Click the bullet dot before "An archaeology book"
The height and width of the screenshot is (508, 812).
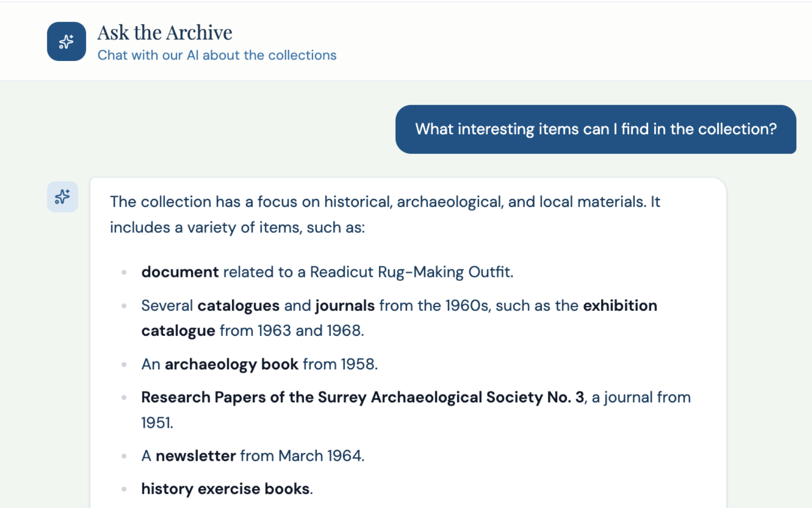[x=124, y=364]
